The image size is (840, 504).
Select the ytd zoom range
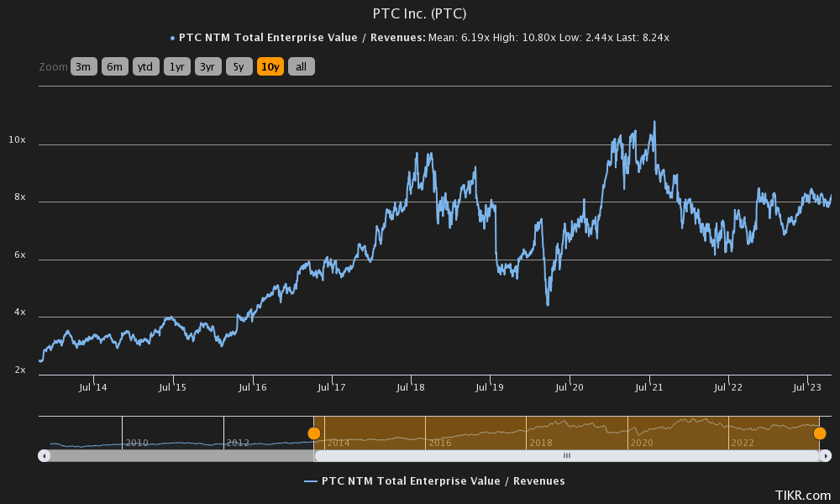pos(145,66)
